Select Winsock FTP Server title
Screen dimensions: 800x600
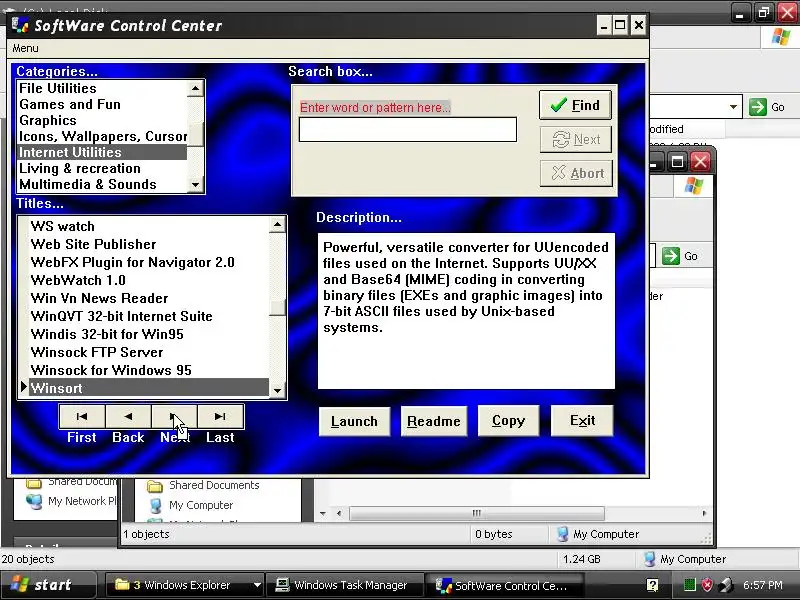[148, 352]
